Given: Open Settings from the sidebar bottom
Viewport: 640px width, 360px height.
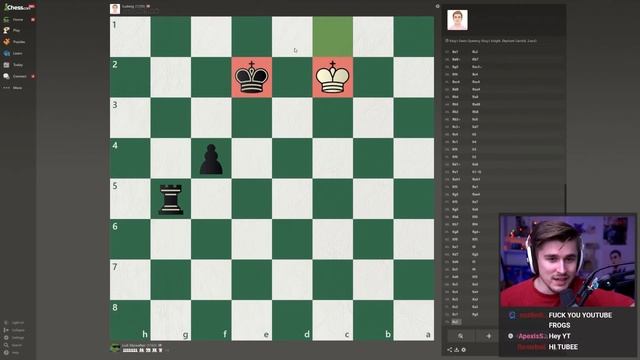Looking at the screenshot, I should tap(14, 338).
